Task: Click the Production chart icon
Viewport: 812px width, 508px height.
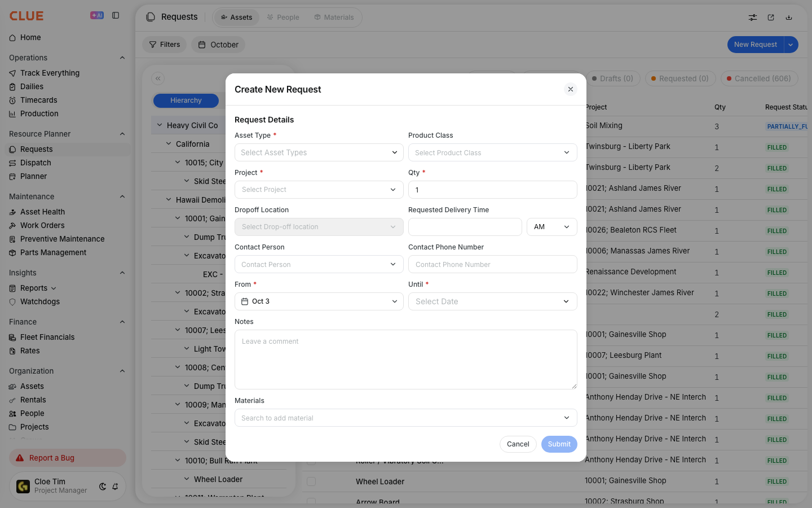Action: (x=12, y=114)
